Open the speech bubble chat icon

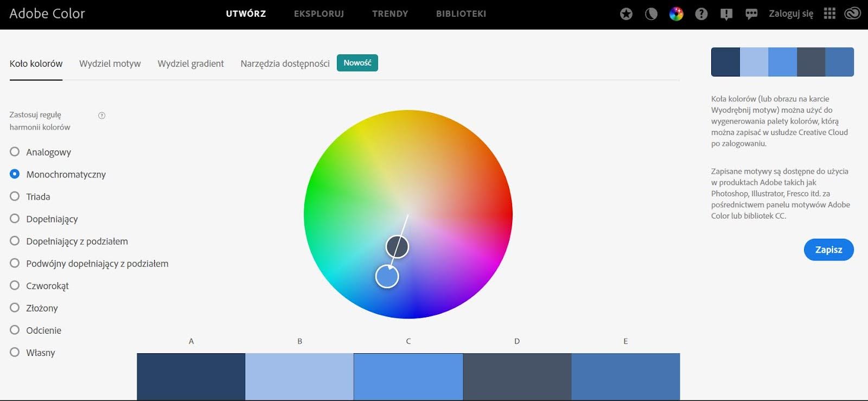tap(751, 14)
